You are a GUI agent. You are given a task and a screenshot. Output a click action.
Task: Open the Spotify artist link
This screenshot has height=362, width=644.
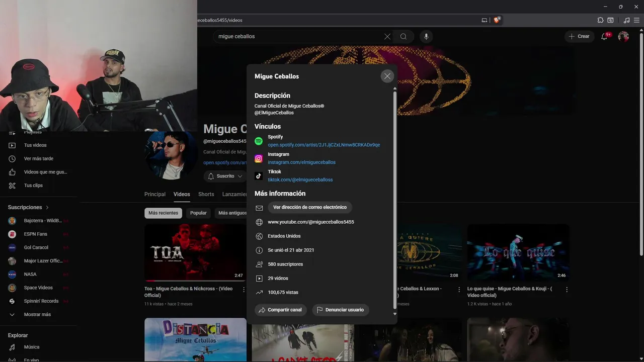[x=324, y=145]
